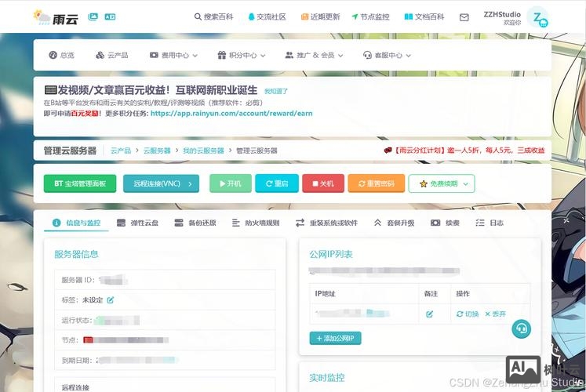The height and width of the screenshot is (392, 586).
Task: Open the mail envelope icon
Action: (x=464, y=17)
